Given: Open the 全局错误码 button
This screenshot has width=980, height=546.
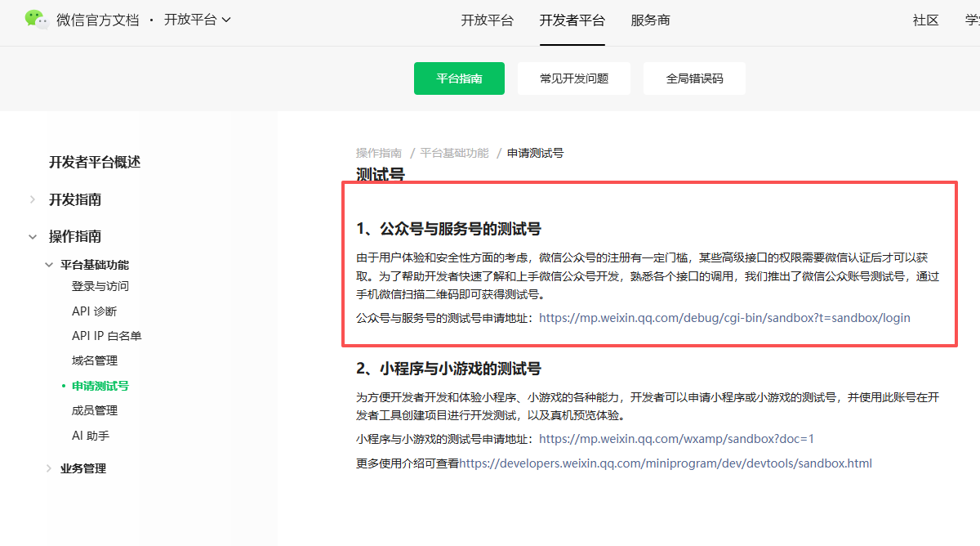Looking at the screenshot, I should [x=694, y=78].
